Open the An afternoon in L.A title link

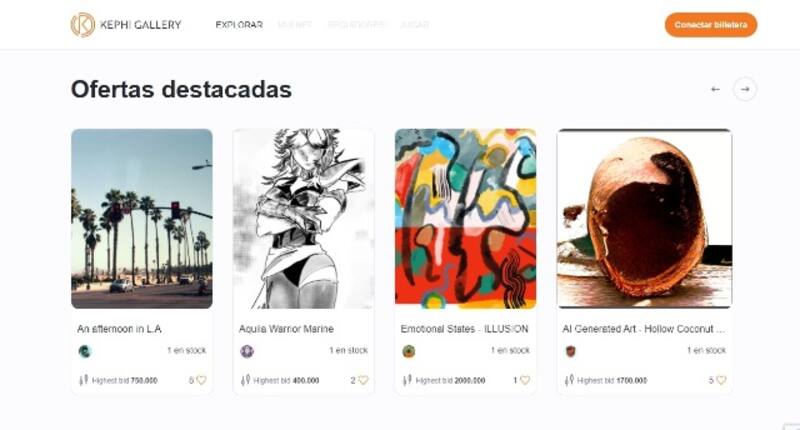[119, 329]
